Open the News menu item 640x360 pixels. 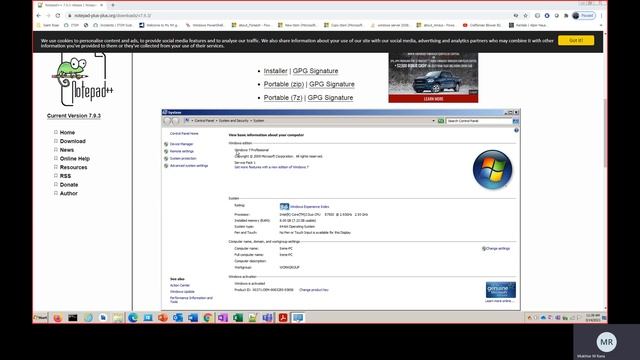pos(67,150)
